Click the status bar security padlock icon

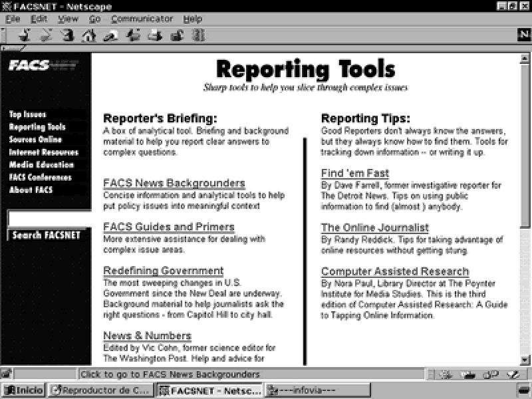pos(7,374)
